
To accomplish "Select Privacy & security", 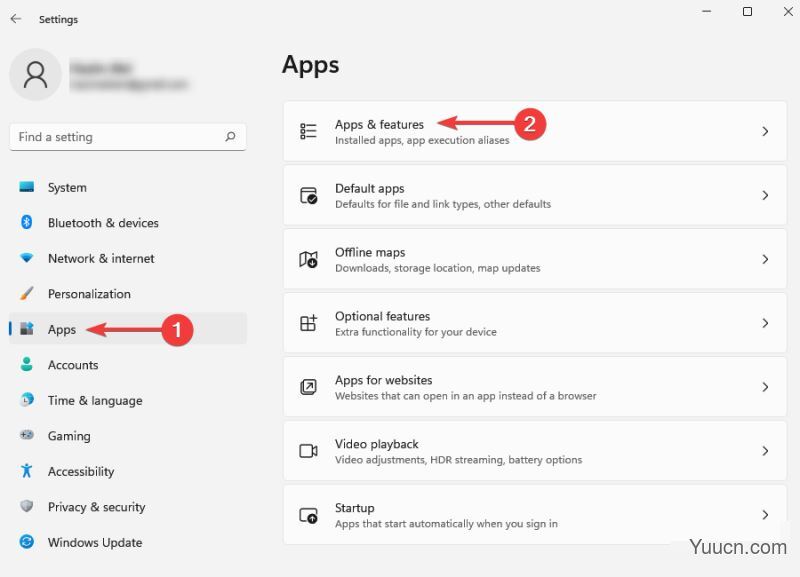I will tap(128, 506).
